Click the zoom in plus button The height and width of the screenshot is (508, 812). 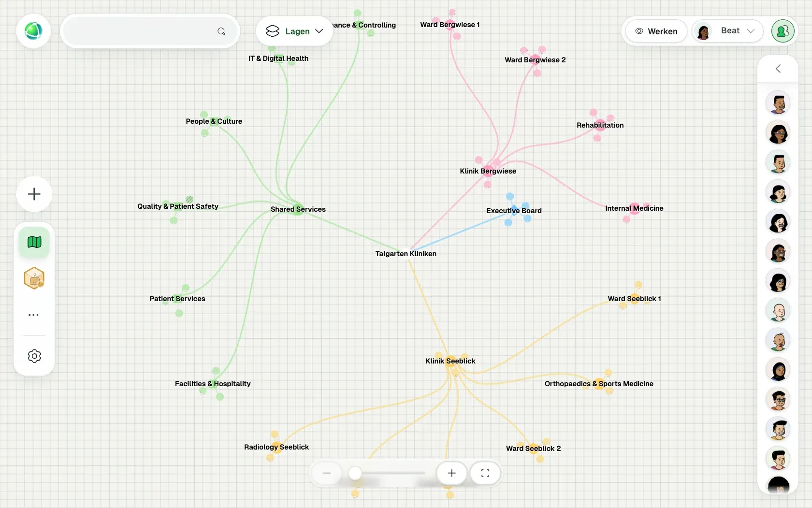coord(452,473)
